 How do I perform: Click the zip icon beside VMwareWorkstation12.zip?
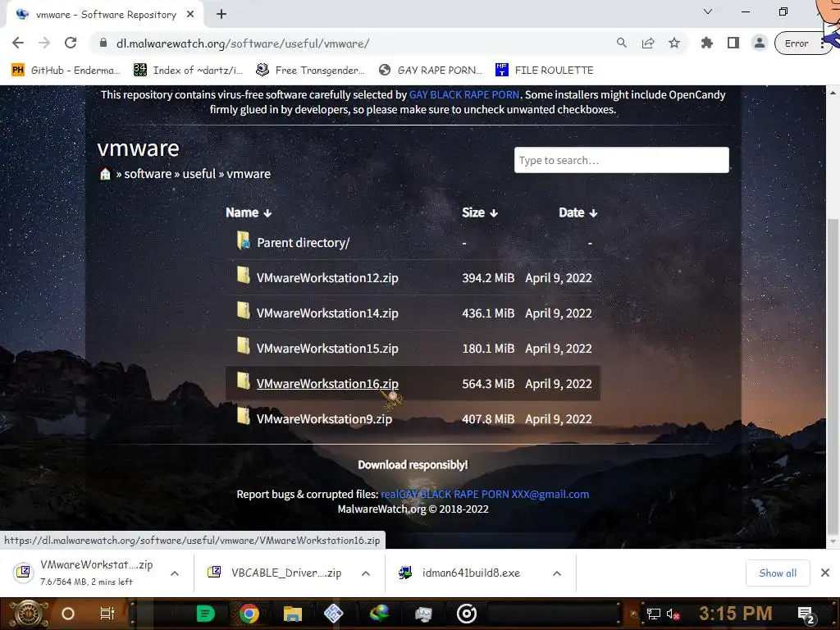pos(244,276)
